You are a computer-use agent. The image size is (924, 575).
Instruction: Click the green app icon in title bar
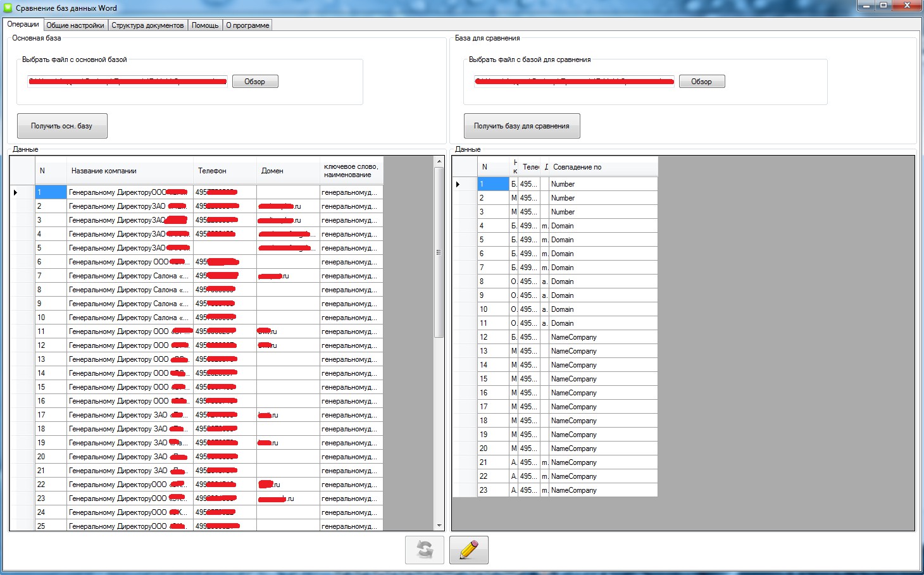pyautogui.click(x=8, y=8)
